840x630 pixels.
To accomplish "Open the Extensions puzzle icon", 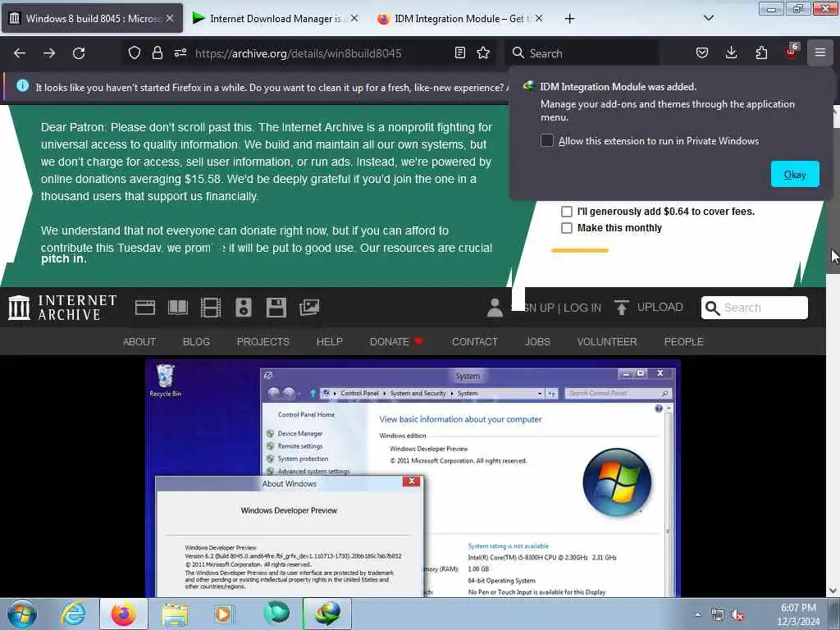I will tap(761, 52).
